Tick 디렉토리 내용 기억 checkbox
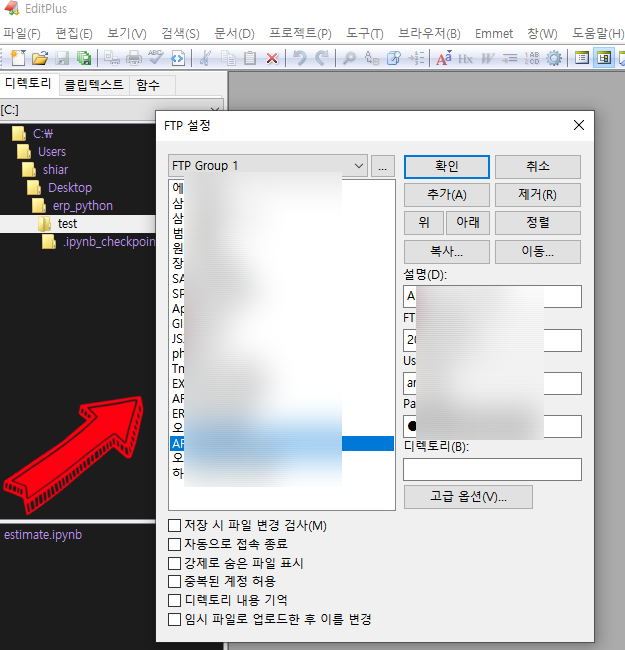 click(x=174, y=600)
